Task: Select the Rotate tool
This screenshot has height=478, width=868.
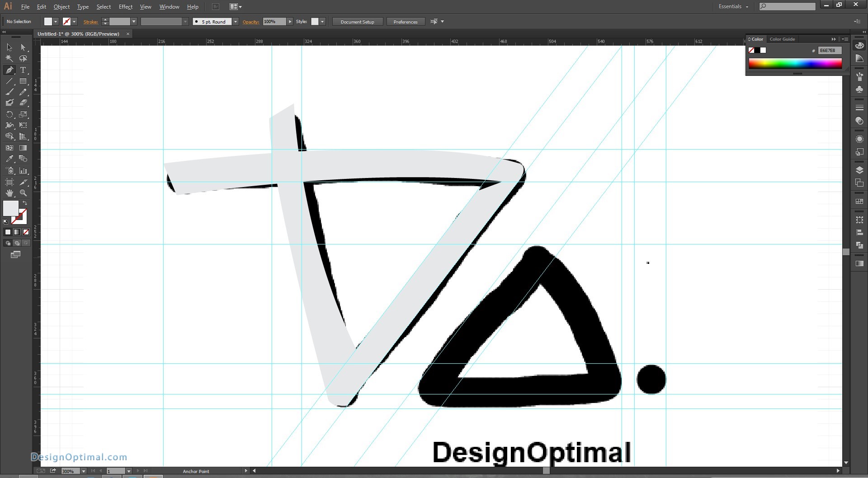Action: click(x=9, y=114)
